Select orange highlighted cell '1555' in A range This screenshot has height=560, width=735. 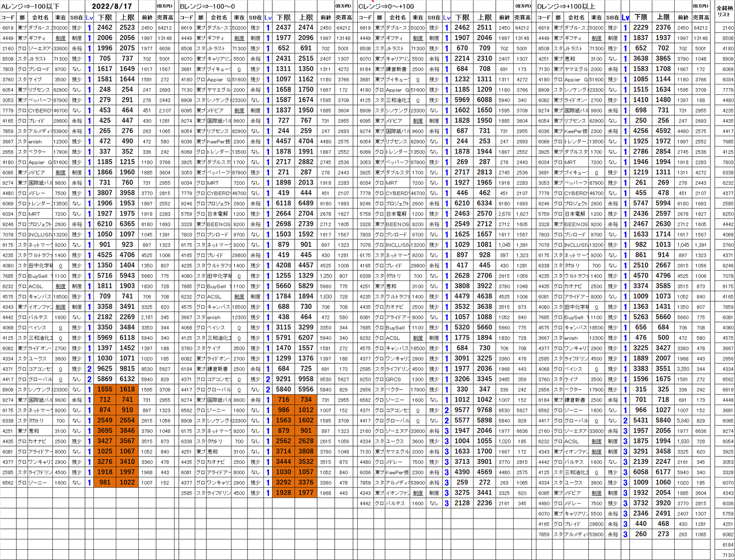pos(105,389)
